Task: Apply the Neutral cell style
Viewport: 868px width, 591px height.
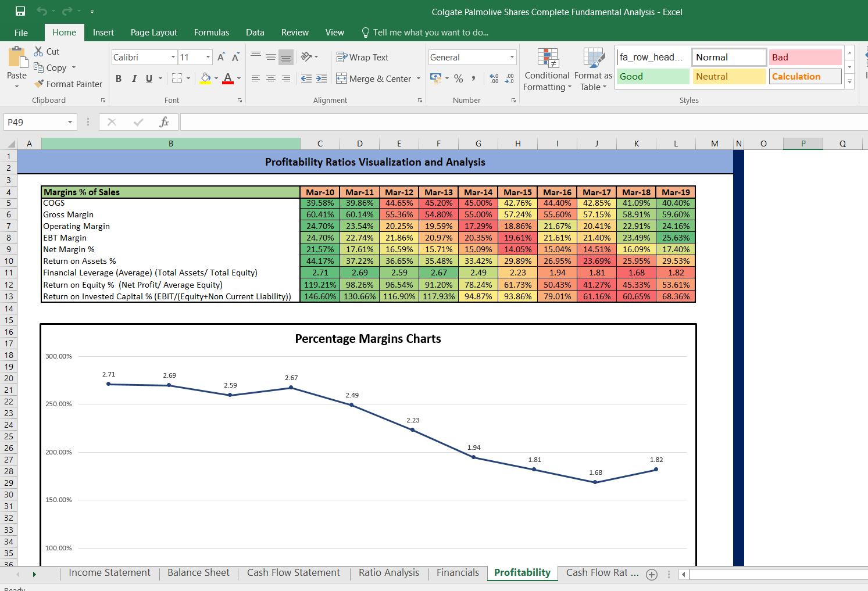Action: 729,76
